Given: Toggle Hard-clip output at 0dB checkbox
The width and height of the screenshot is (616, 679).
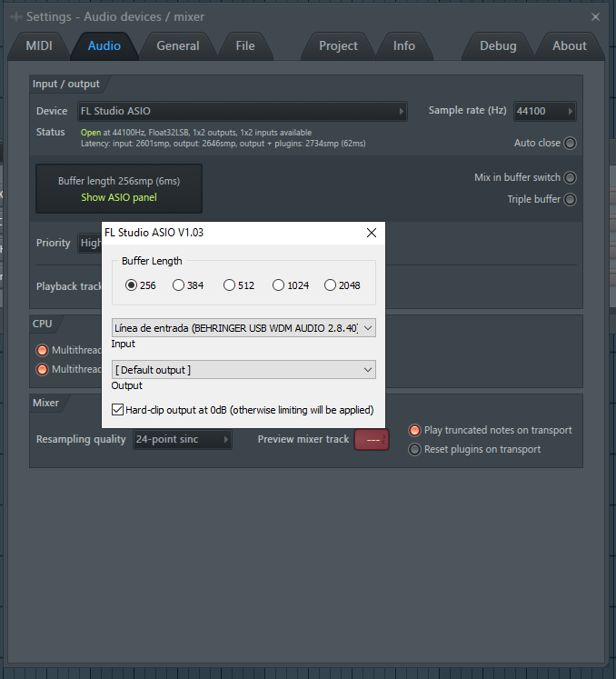Looking at the screenshot, I should [x=118, y=410].
